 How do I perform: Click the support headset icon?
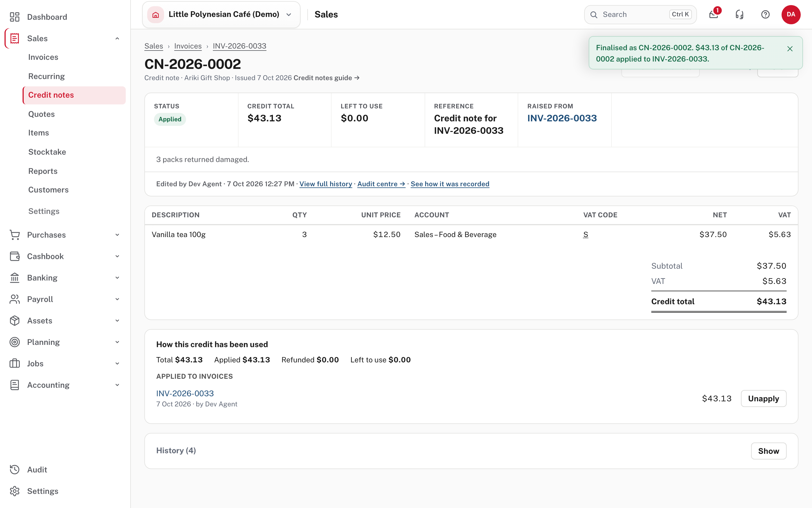[x=740, y=14]
